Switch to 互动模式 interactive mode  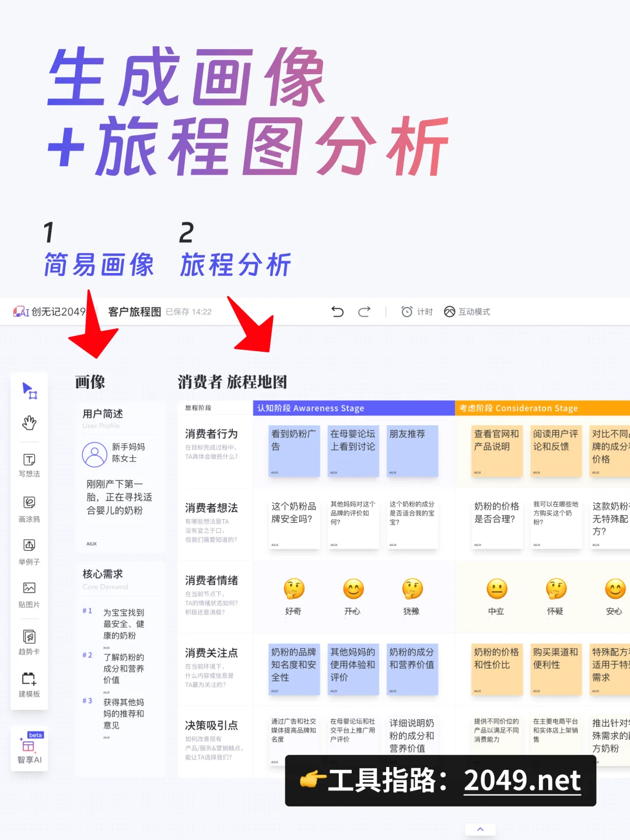(x=467, y=311)
